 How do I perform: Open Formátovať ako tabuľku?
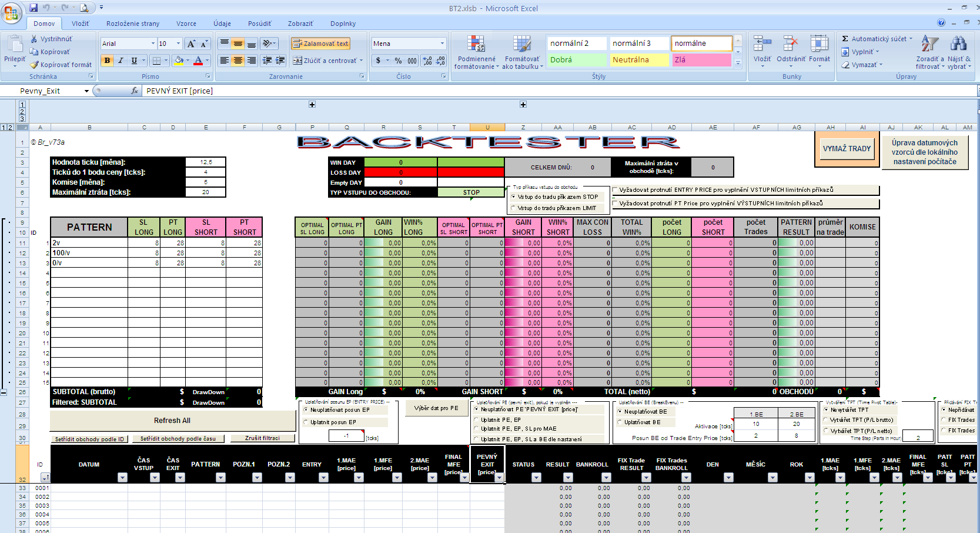click(523, 52)
